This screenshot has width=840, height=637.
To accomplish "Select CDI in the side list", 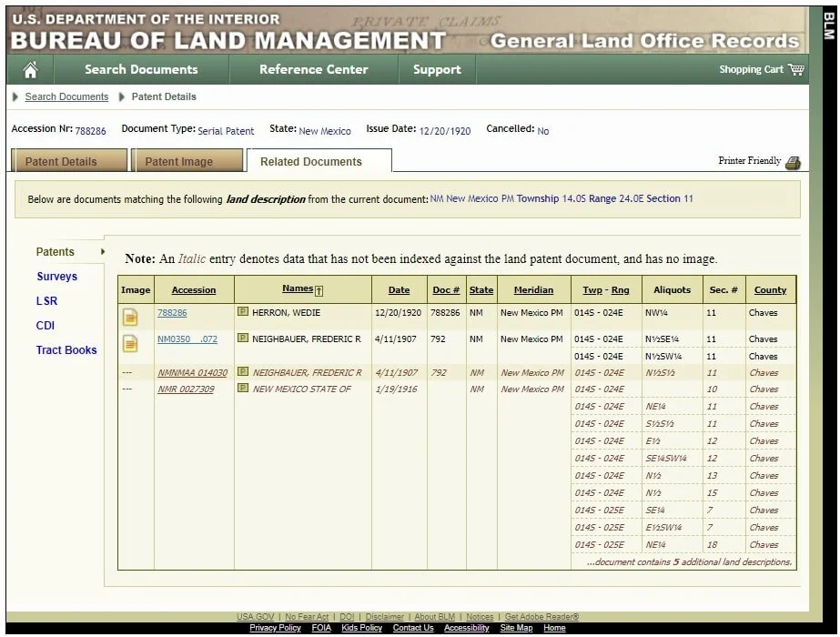I will pos(45,326).
